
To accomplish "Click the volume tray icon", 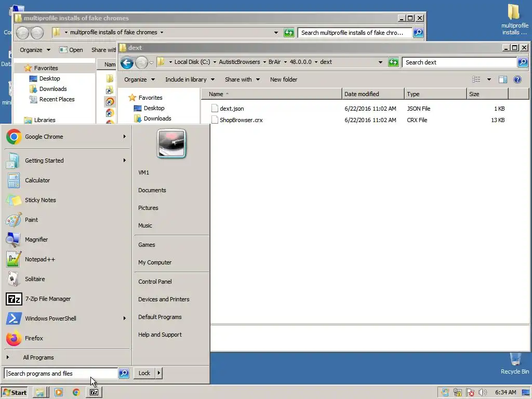I will [482, 393].
